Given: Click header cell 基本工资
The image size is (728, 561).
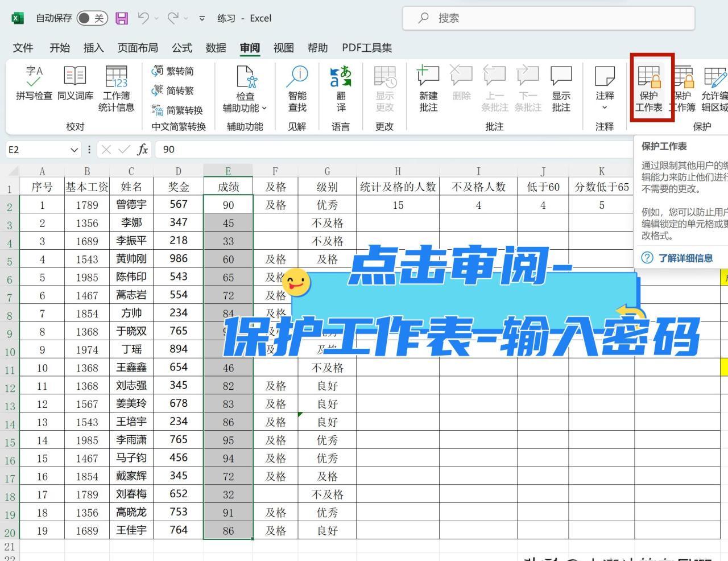Looking at the screenshot, I should coord(87,187).
